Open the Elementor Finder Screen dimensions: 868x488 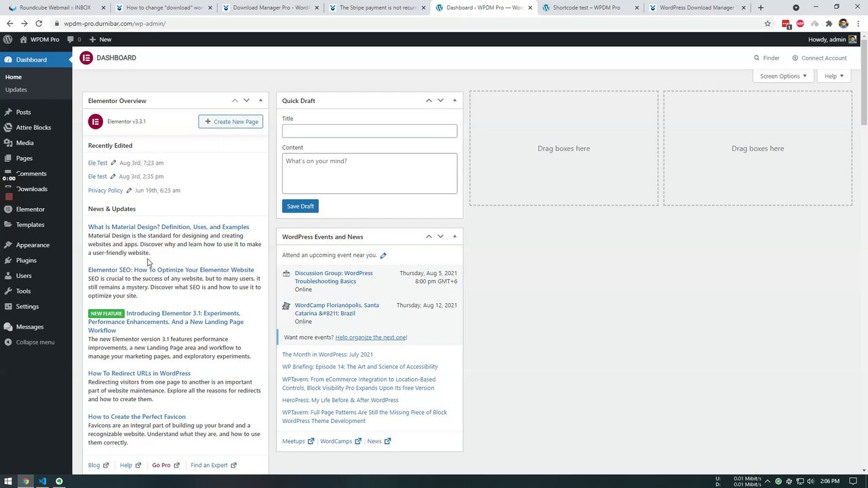[x=766, y=58]
